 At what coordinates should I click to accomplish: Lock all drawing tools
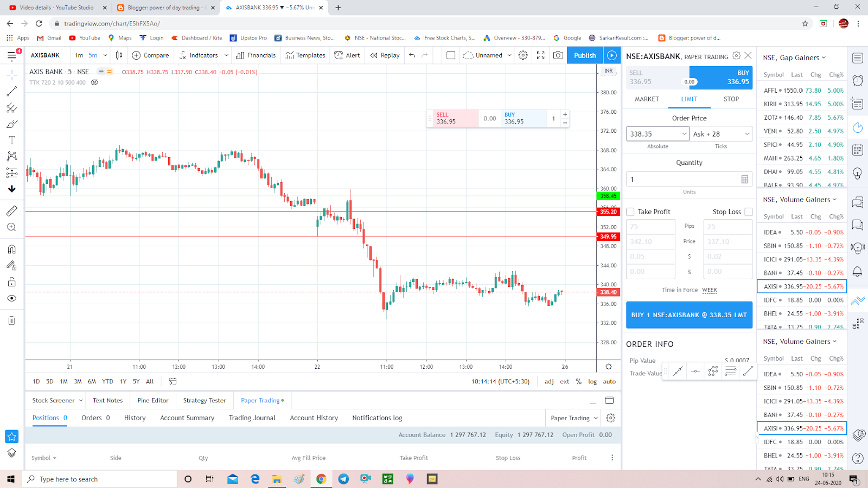coord(11,282)
